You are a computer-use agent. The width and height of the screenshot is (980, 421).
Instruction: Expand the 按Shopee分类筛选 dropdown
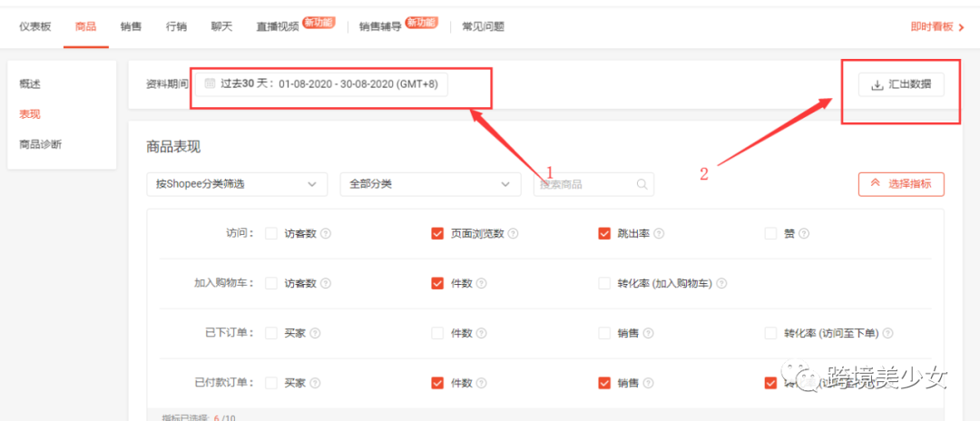click(237, 184)
